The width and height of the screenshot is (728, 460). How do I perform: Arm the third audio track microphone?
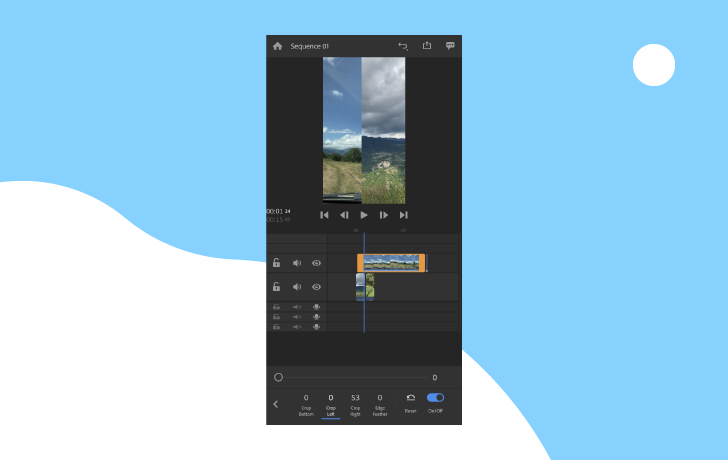pyautogui.click(x=316, y=327)
